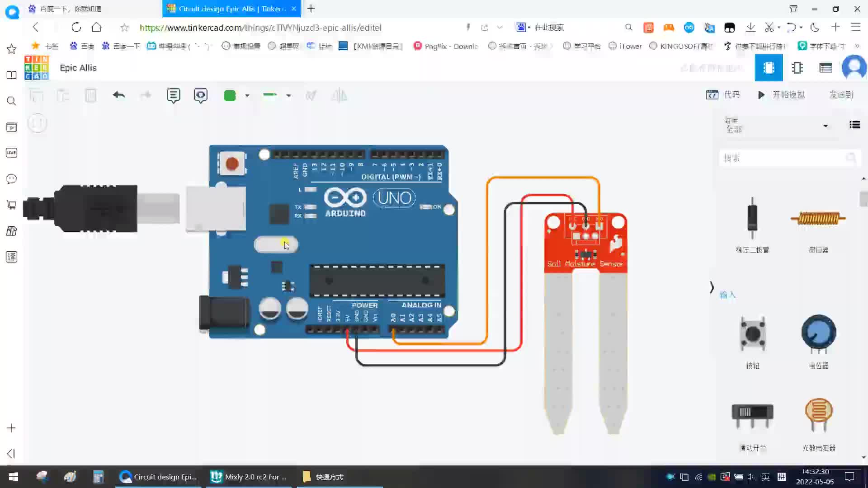
Task: Open the 代码 code editor
Action: point(722,94)
